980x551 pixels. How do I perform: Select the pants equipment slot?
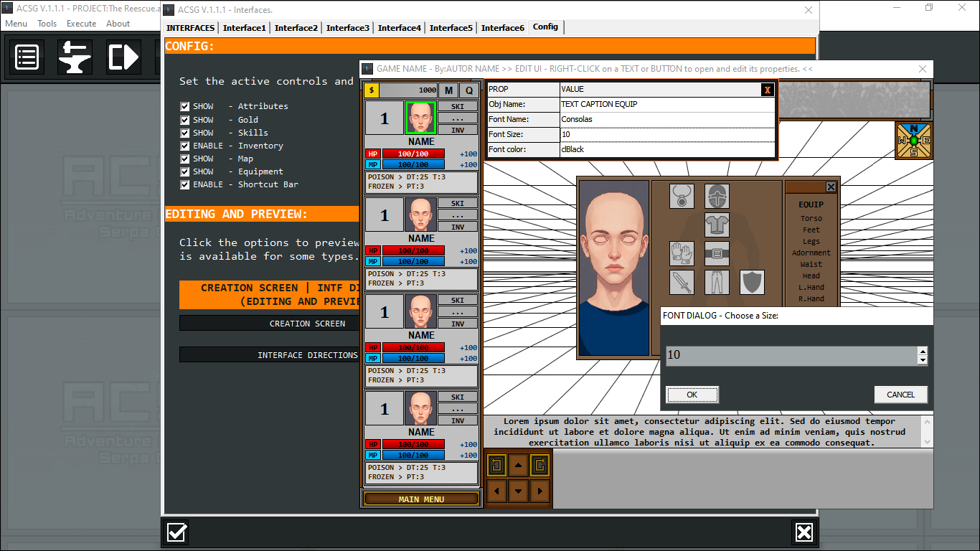click(x=717, y=282)
